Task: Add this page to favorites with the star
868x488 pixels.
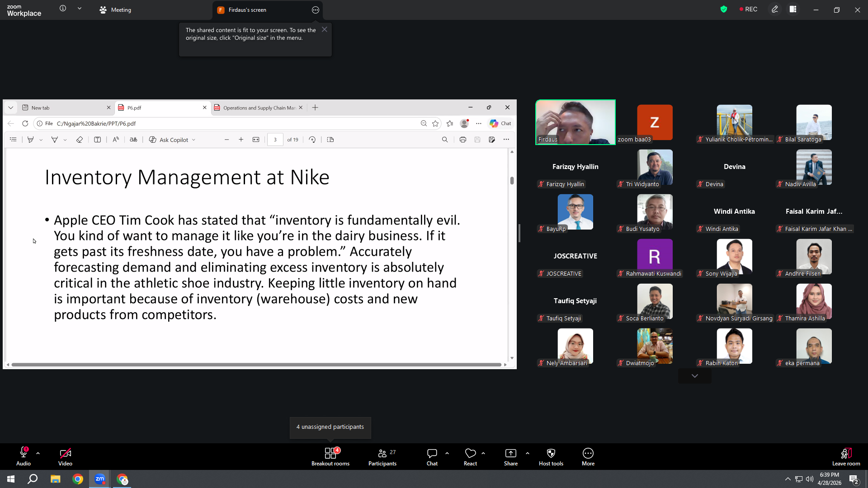Action: [435, 123]
